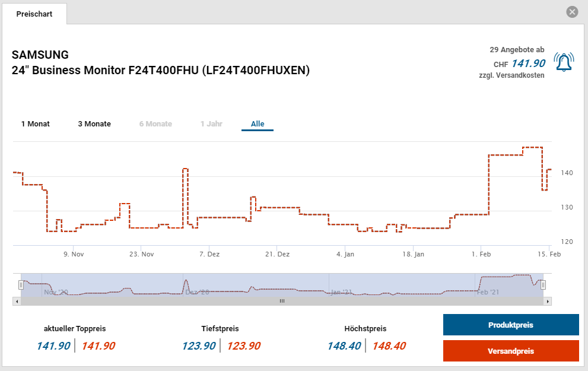Switch to the 3 Monate range

tap(94, 124)
